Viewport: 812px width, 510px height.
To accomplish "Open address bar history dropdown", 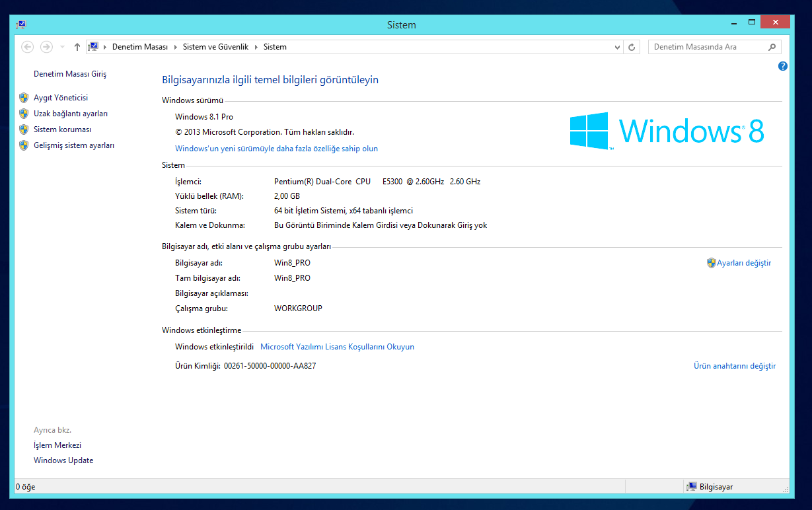I will point(617,47).
